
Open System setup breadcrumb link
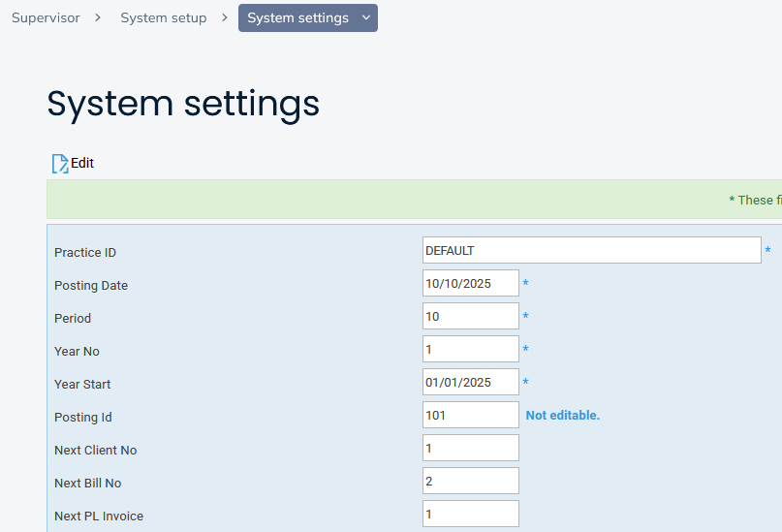click(163, 17)
